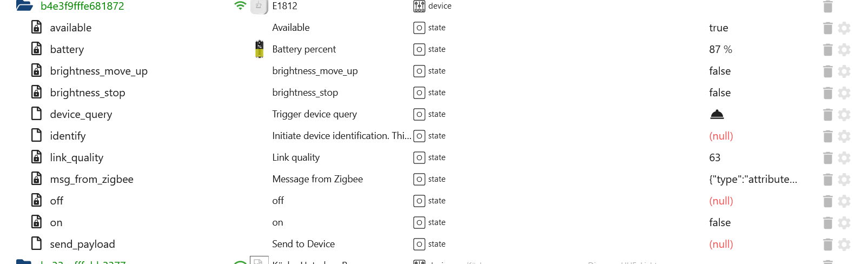This screenshot has width=868, height=264.
Task: Open settings gear for the available state
Action: coord(844,28)
